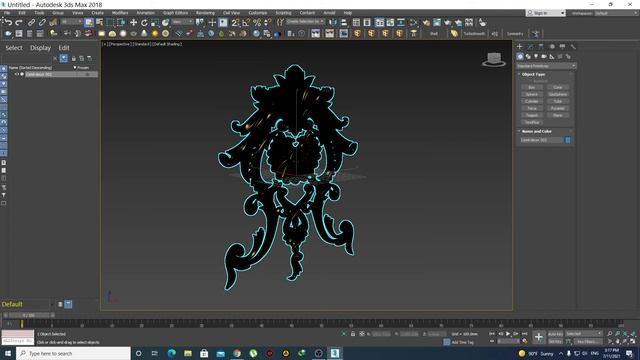The image size is (640, 360).
Task: Click the Sphere primitive button
Action: (531, 94)
